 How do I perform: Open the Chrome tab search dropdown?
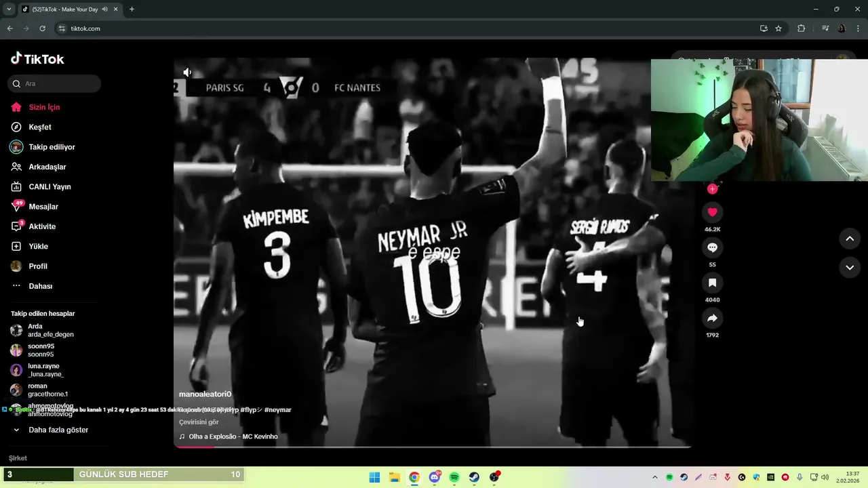pyautogui.click(x=9, y=9)
